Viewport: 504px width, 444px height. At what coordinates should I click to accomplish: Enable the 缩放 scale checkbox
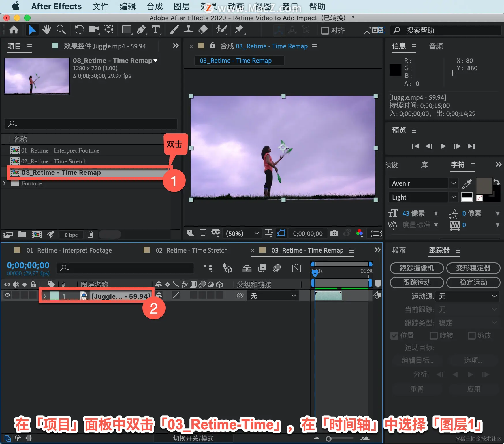point(471,335)
